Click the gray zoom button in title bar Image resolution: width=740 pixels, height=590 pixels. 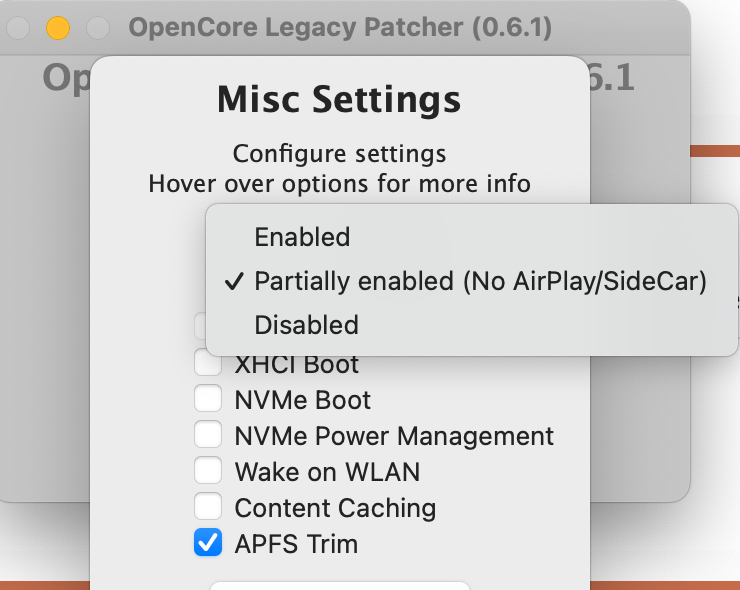coord(98,28)
